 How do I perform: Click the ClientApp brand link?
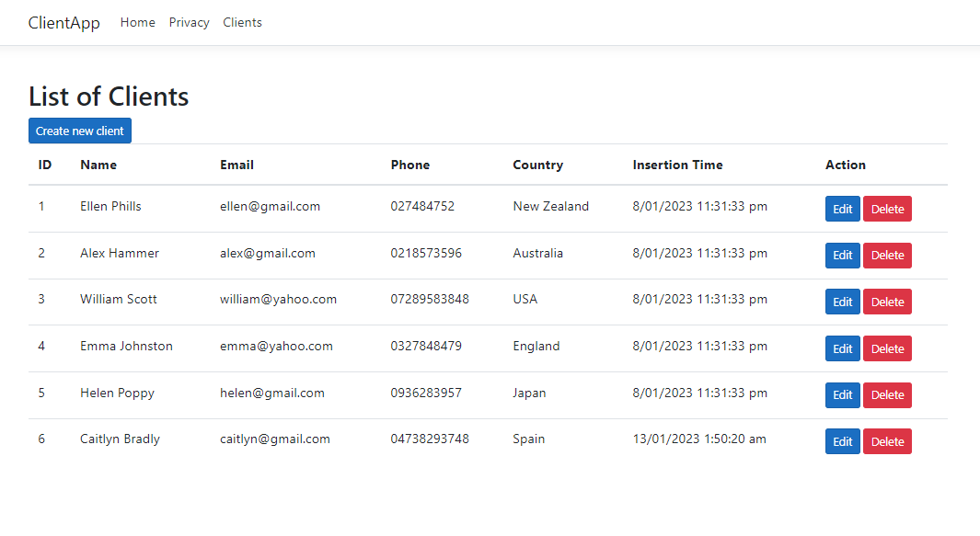point(63,23)
